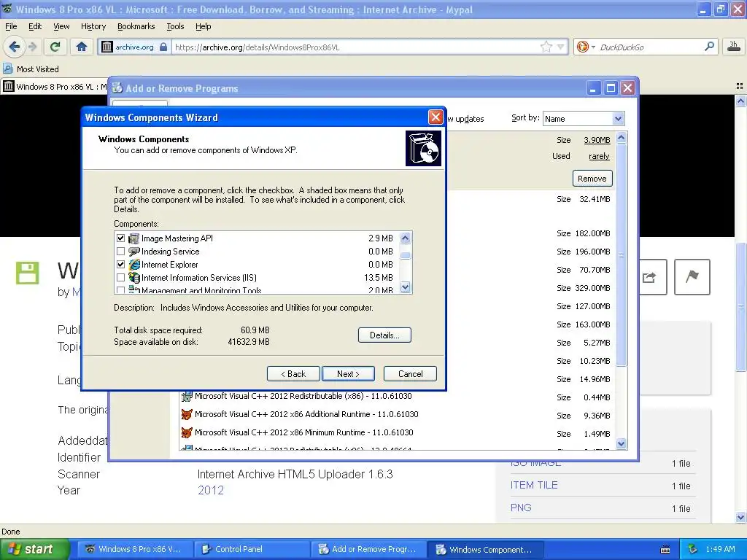This screenshot has width=747, height=560.
Task: Open the Bookmarks menu
Action: click(136, 26)
